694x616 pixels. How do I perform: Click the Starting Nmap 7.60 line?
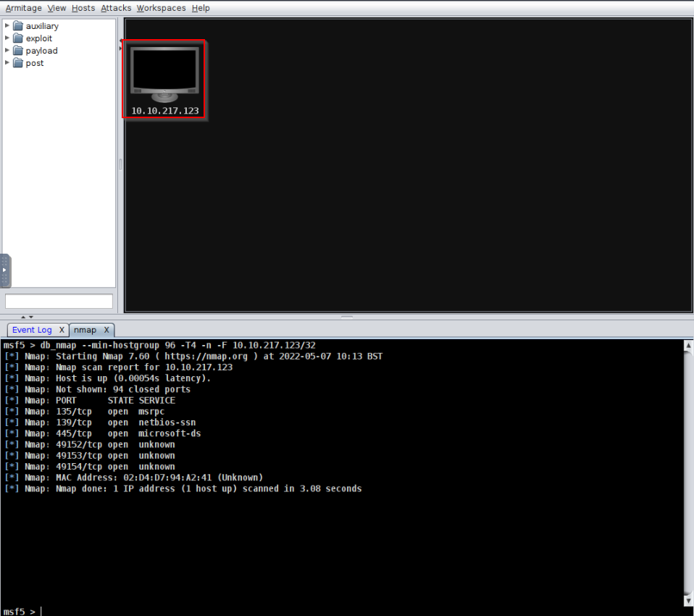tap(193, 356)
